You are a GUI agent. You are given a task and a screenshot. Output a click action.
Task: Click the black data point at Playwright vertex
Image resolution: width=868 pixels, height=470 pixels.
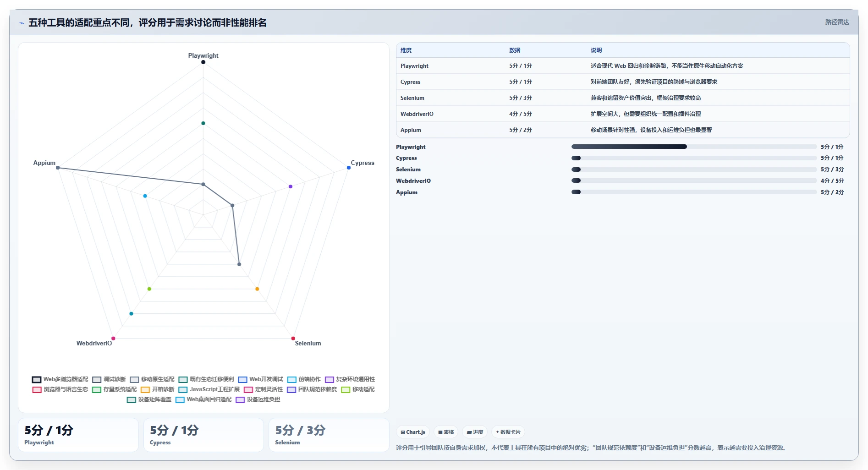click(203, 62)
